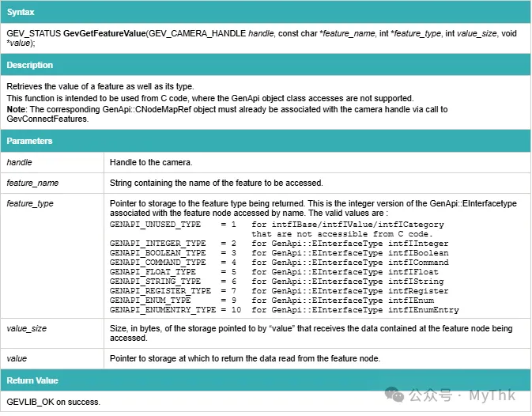Select the GENAPI_REGISTER_TYPE line
The width and height of the screenshot is (532, 416).
pyautogui.click(x=279, y=291)
